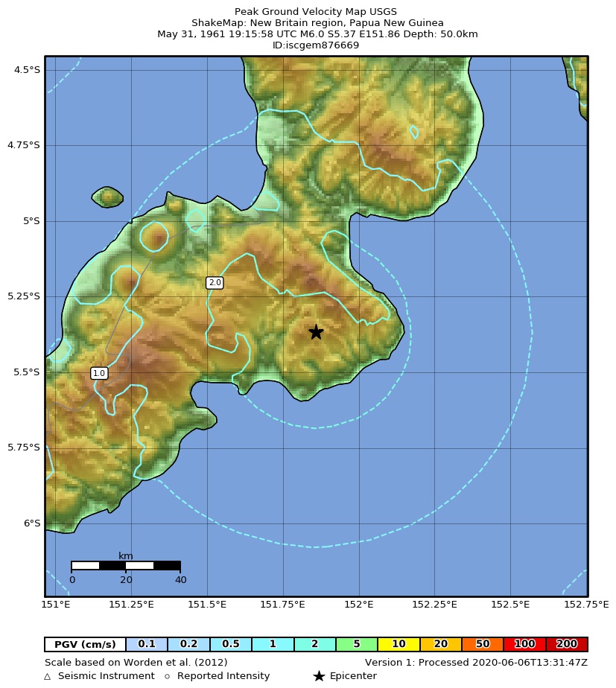Click the Seismic Instrument triangle symbol
The width and height of the screenshot is (616, 688).
point(48,677)
